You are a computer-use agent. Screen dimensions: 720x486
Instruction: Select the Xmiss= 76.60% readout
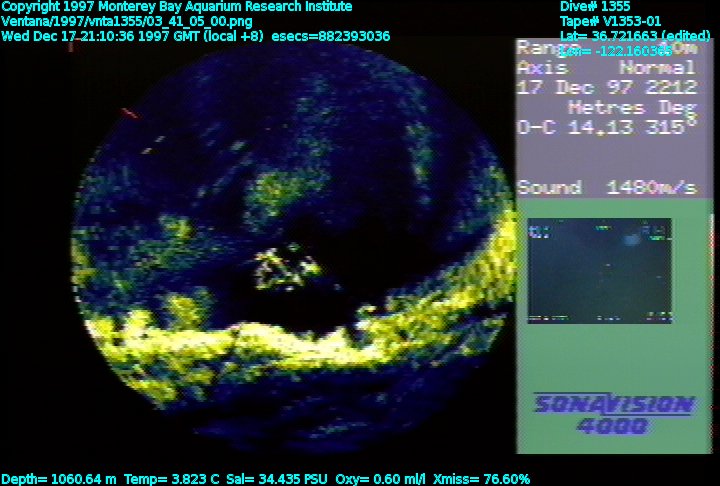[482, 479]
